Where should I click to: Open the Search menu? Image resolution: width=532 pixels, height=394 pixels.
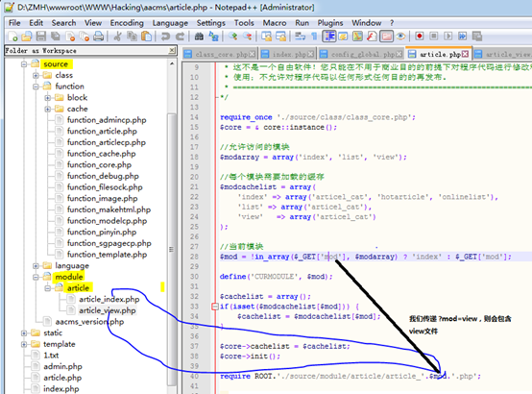coord(63,23)
